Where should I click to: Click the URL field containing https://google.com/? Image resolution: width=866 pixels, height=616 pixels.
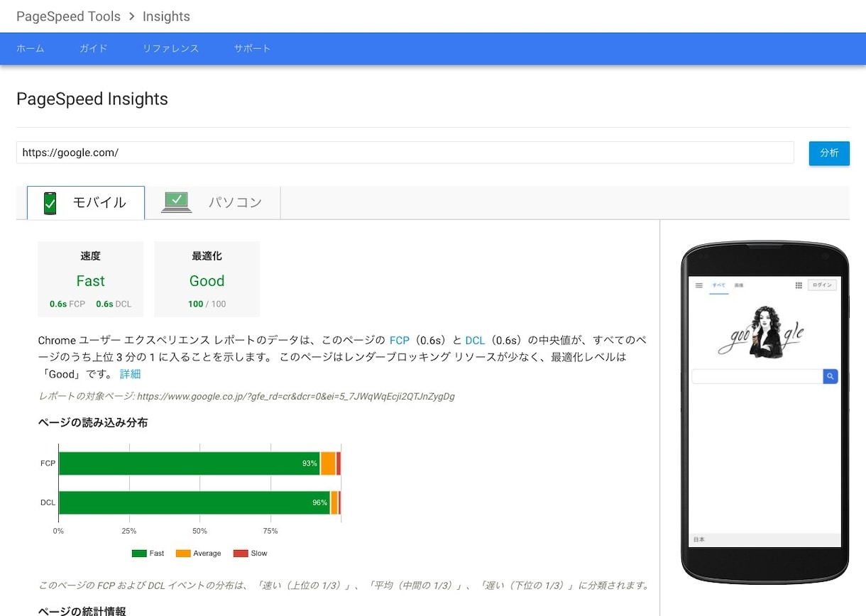405,153
